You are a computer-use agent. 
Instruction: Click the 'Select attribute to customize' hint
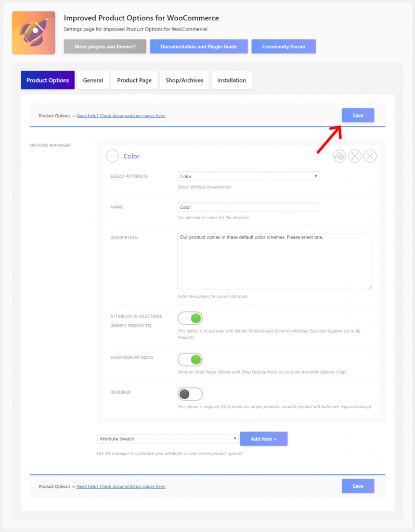pos(204,187)
